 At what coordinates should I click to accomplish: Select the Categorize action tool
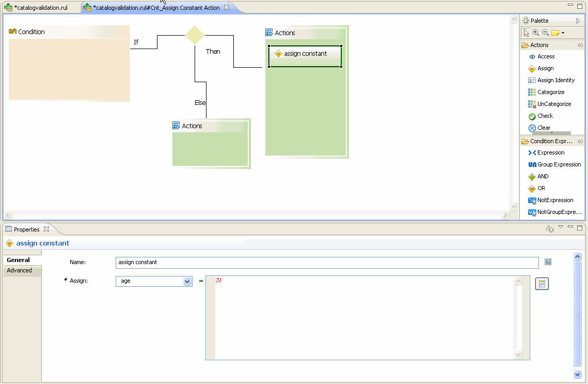pos(546,93)
